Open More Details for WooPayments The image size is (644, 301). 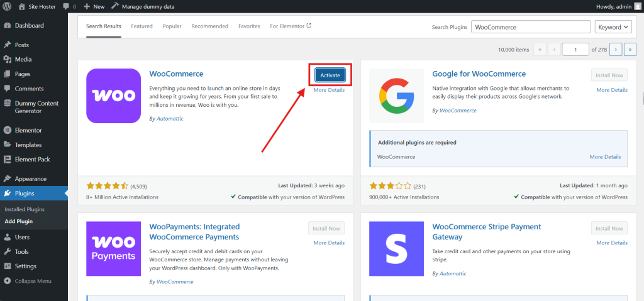coord(329,243)
